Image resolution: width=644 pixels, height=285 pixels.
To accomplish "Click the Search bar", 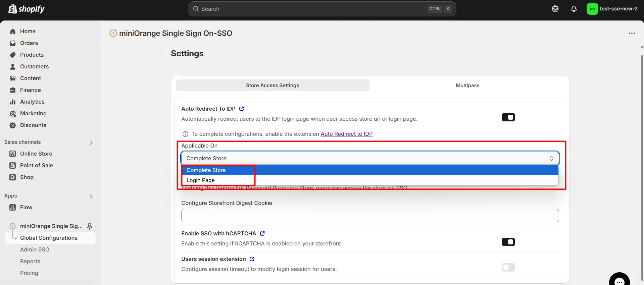I will [x=322, y=9].
